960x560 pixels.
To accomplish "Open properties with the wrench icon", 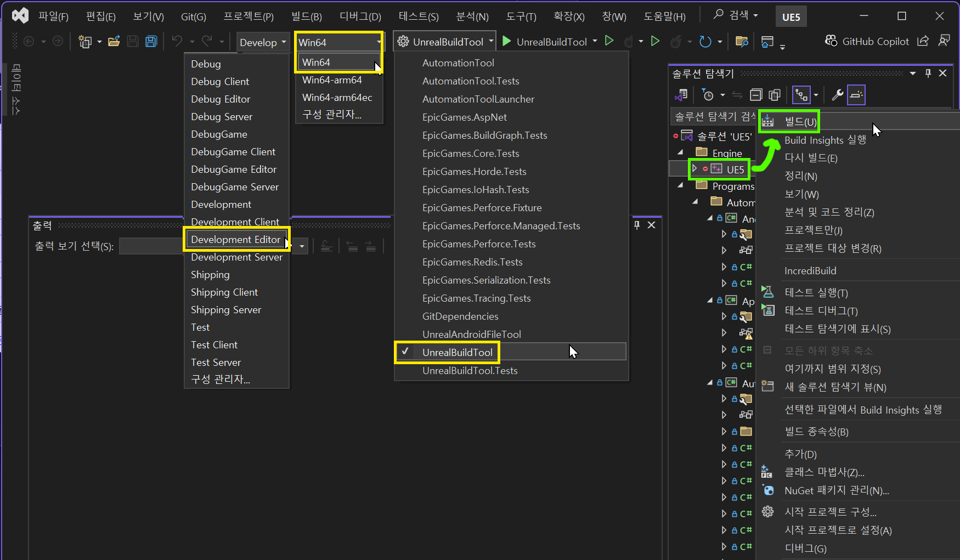I will click(837, 95).
